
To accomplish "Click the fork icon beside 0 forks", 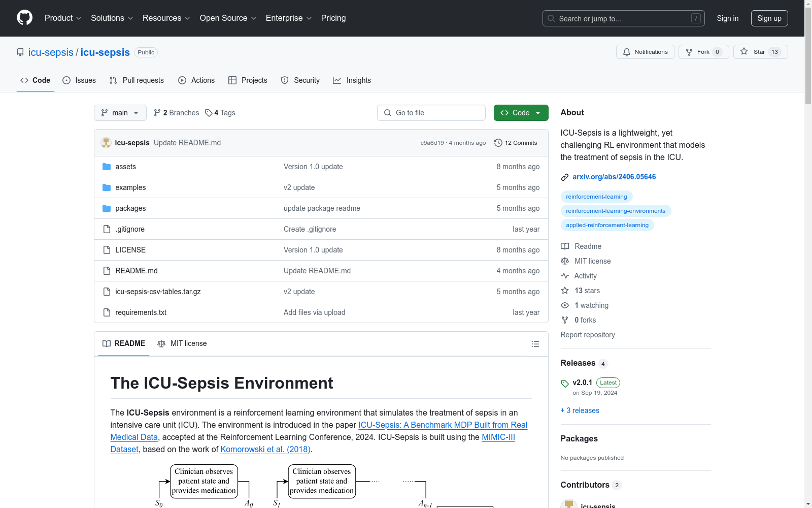I will (x=565, y=320).
